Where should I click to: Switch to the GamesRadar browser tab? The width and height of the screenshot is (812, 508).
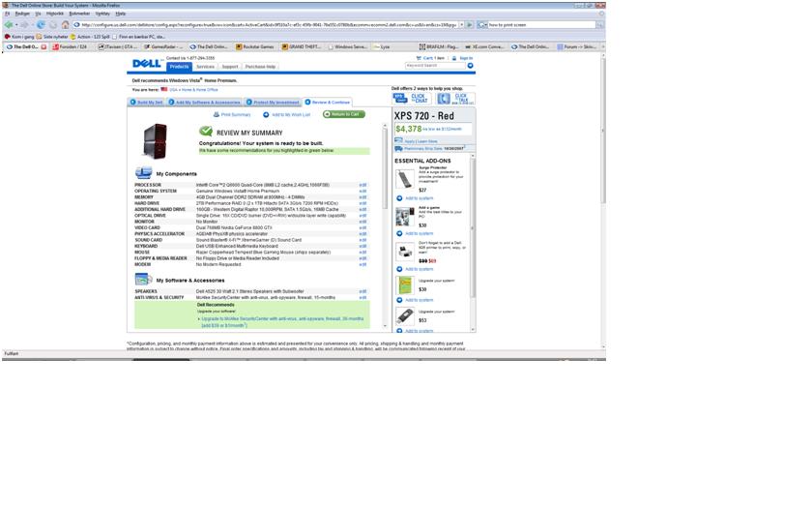click(162, 46)
